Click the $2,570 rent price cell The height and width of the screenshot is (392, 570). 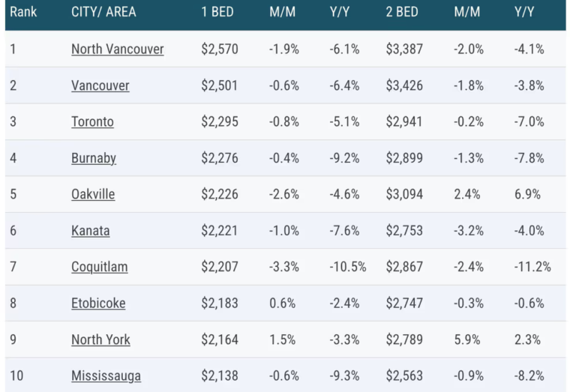(220, 49)
